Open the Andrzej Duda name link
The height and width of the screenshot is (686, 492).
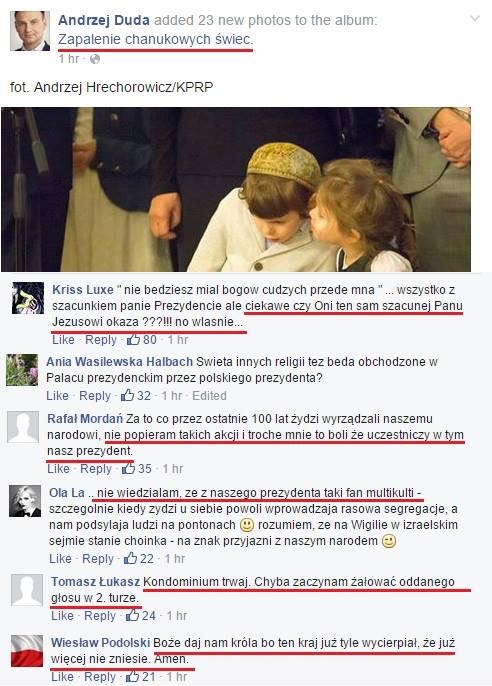point(104,20)
